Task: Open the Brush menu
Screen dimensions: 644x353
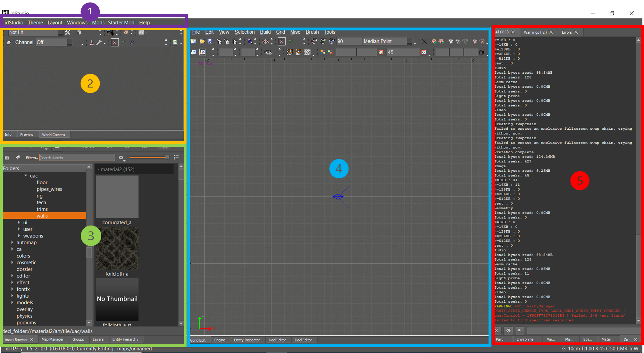Action: click(312, 32)
